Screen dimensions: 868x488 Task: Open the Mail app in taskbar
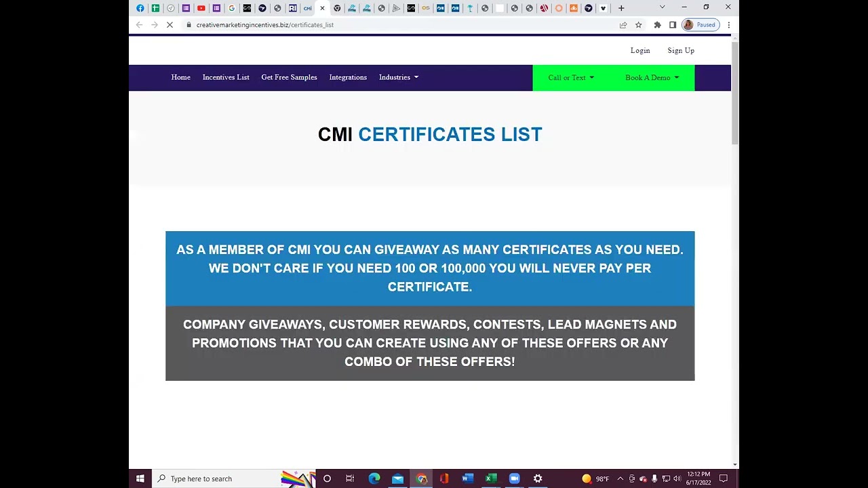click(397, 479)
